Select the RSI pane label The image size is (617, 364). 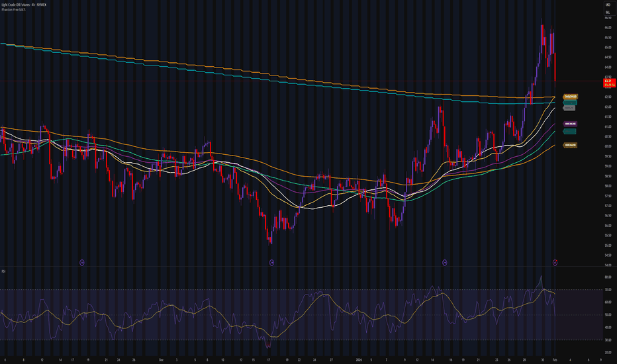coord(3,271)
